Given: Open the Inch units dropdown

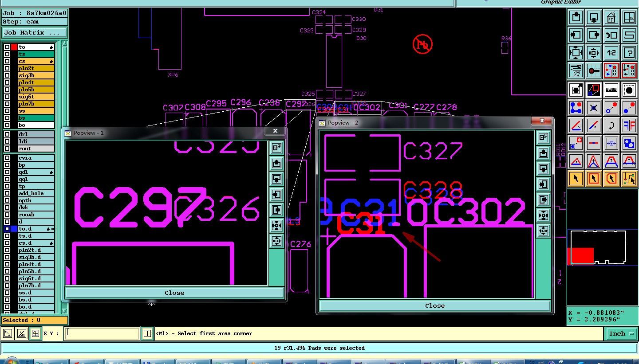Looking at the screenshot, I should [621, 333].
